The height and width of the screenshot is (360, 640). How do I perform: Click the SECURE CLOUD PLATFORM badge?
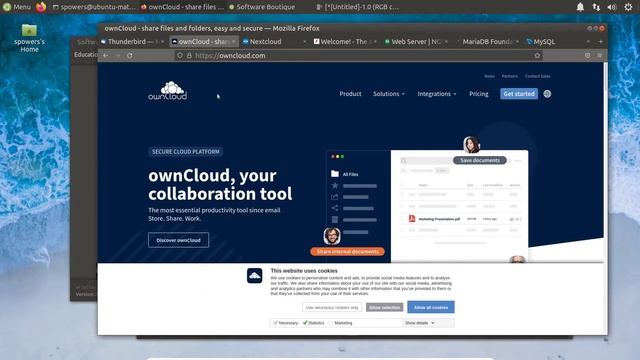[x=186, y=151]
